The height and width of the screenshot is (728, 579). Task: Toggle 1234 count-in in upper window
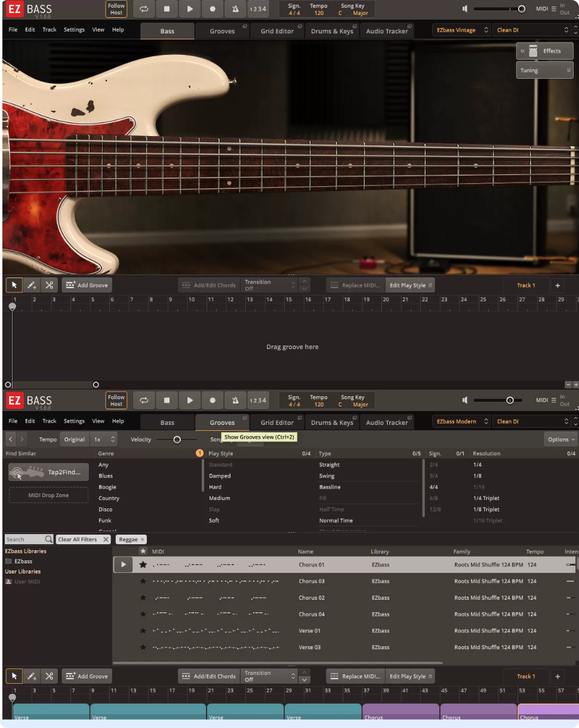tap(258, 9)
